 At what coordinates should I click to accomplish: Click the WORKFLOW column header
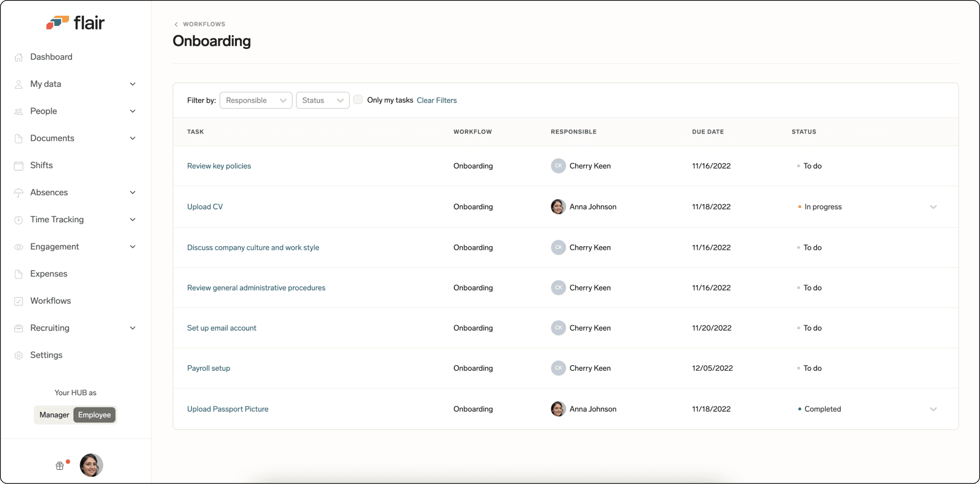coord(472,132)
